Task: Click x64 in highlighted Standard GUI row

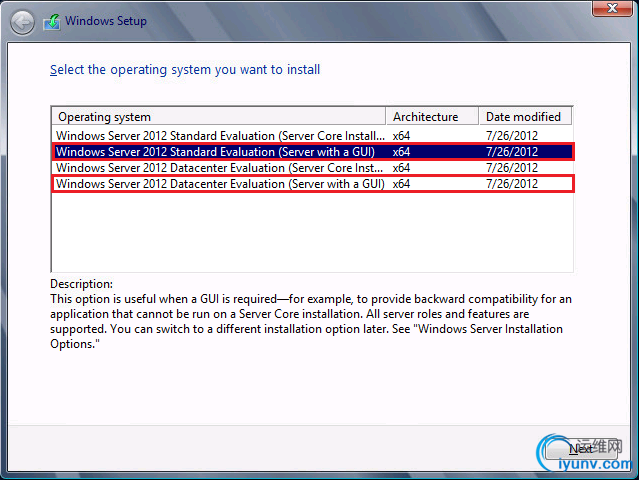Action: (x=401, y=152)
